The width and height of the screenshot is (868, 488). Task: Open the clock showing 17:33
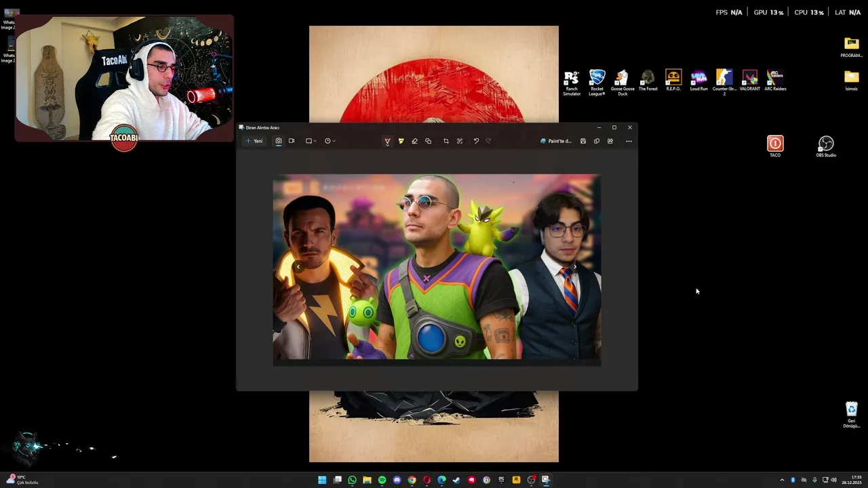pos(852,480)
